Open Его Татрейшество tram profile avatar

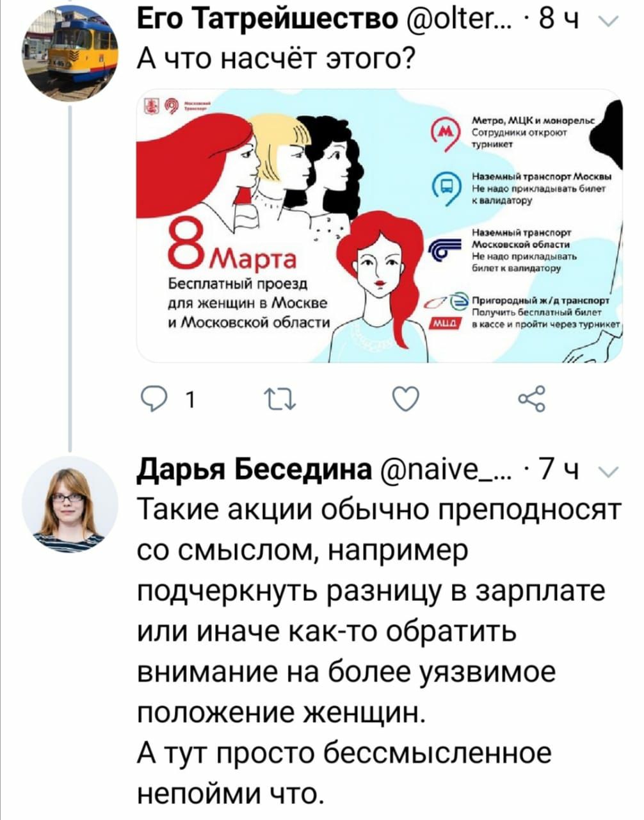pyautogui.click(x=70, y=53)
